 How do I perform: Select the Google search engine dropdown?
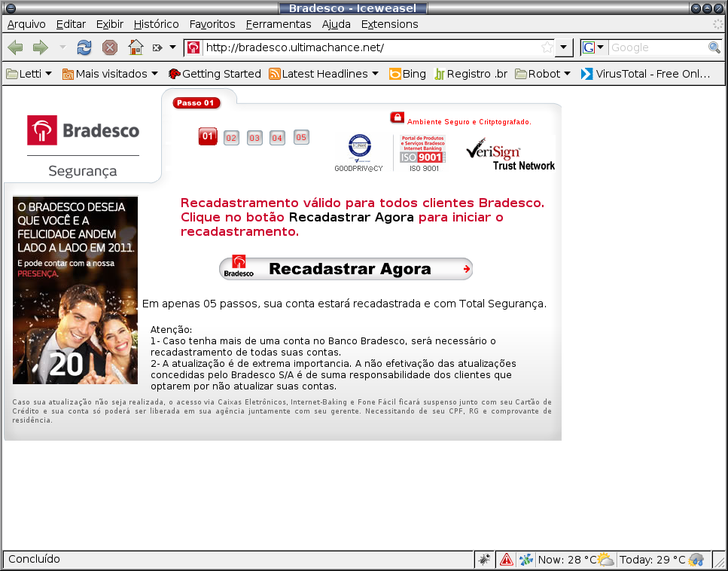(x=593, y=47)
